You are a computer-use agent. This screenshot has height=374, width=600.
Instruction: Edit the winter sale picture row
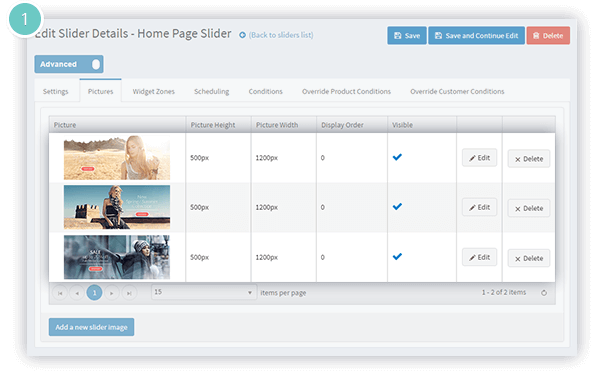[479, 257]
